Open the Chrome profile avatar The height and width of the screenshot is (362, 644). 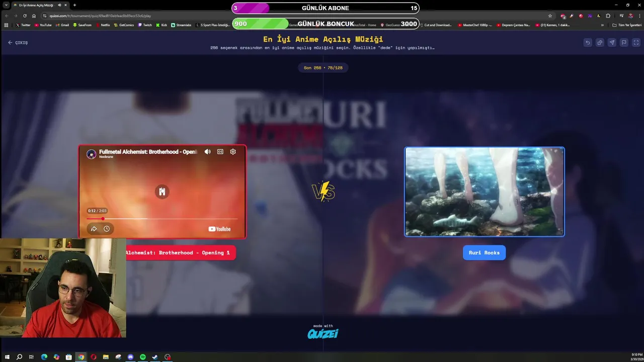click(630, 16)
